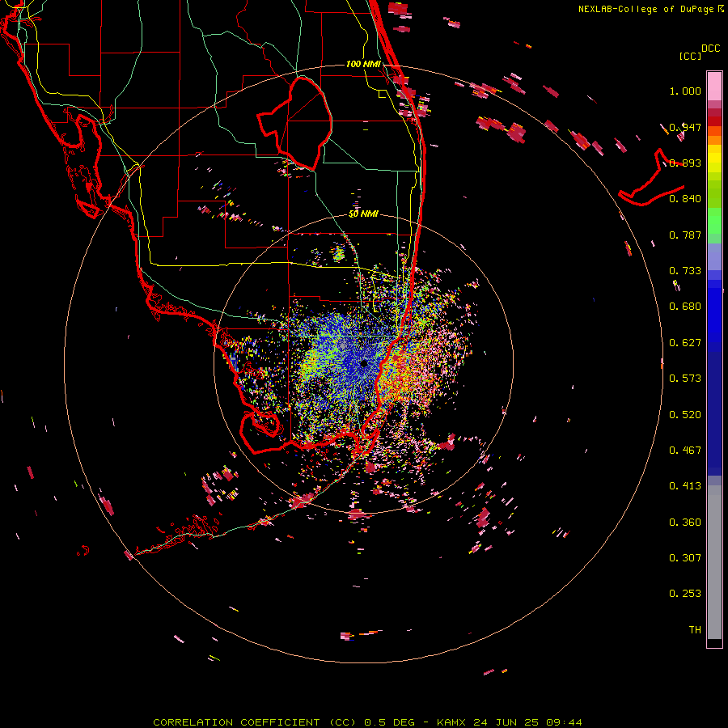Click the 0.947 legend value
Viewport: 728px width, 728px height.
(x=685, y=127)
